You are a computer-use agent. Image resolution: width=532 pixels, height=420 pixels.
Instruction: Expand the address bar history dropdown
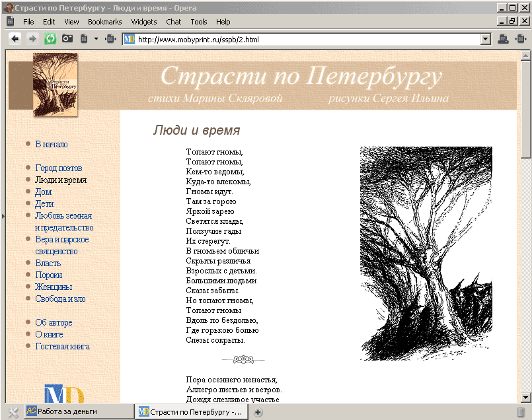tap(486, 40)
